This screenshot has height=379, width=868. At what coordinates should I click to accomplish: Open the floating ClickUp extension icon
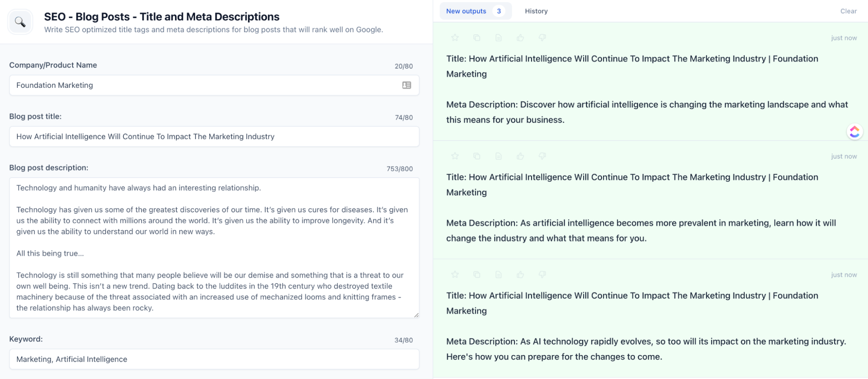click(x=854, y=131)
